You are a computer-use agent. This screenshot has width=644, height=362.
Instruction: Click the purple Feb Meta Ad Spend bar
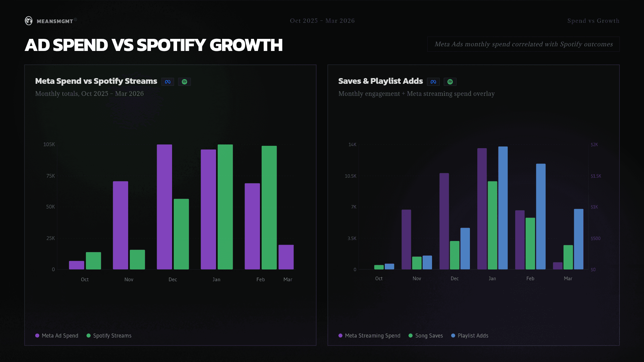(x=252, y=226)
